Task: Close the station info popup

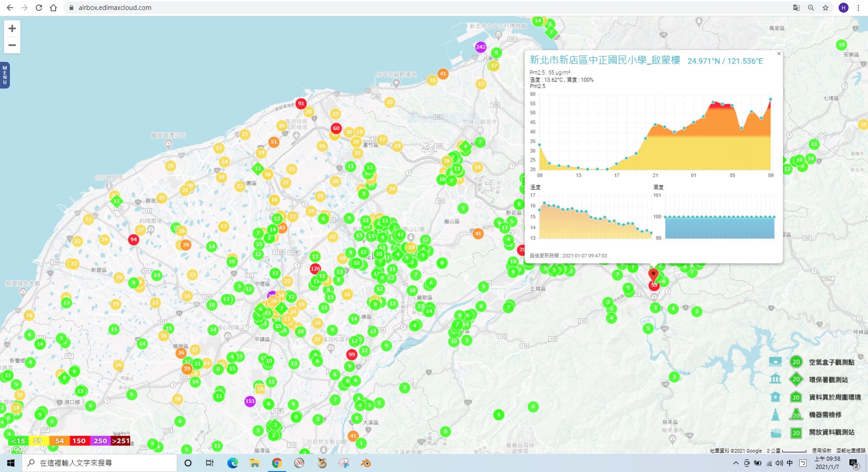Action: point(778,54)
